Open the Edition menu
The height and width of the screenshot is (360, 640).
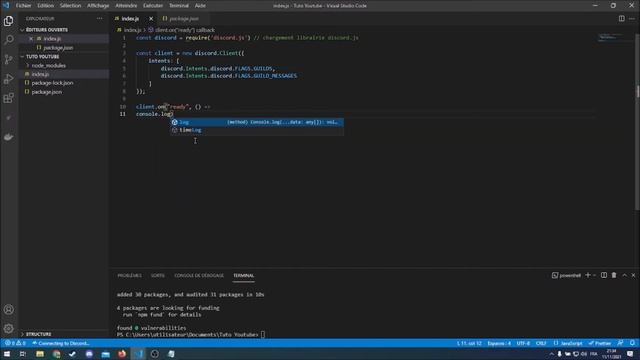click(x=45, y=6)
